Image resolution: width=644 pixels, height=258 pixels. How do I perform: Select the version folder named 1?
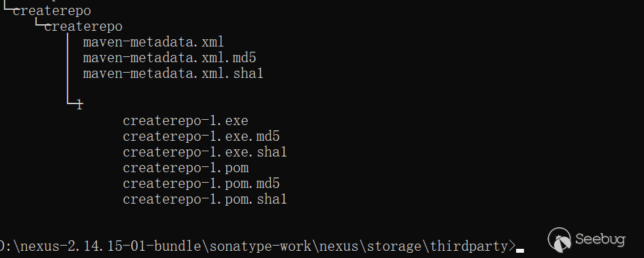(79, 105)
